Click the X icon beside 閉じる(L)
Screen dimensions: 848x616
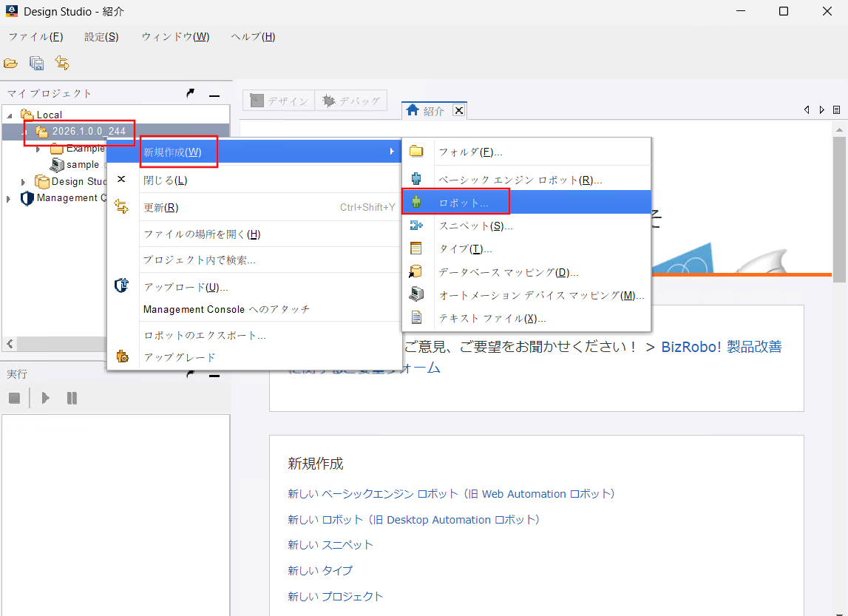(x=122, y=179)
